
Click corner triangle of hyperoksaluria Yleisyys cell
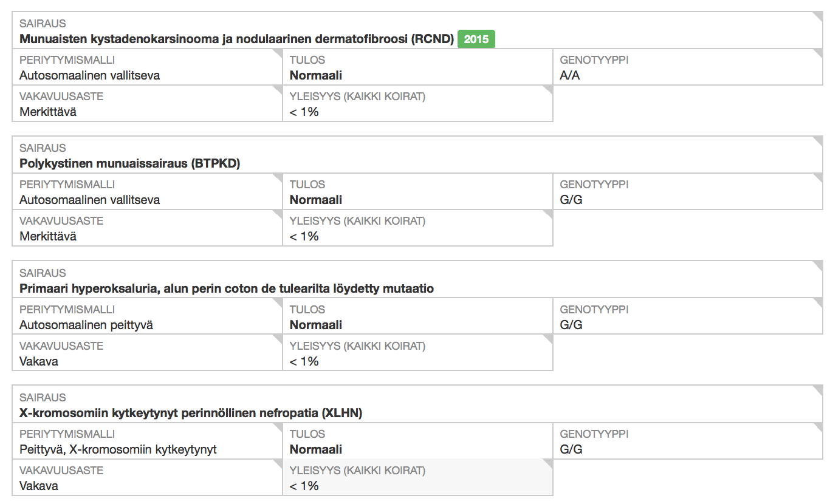pos(549,338)
